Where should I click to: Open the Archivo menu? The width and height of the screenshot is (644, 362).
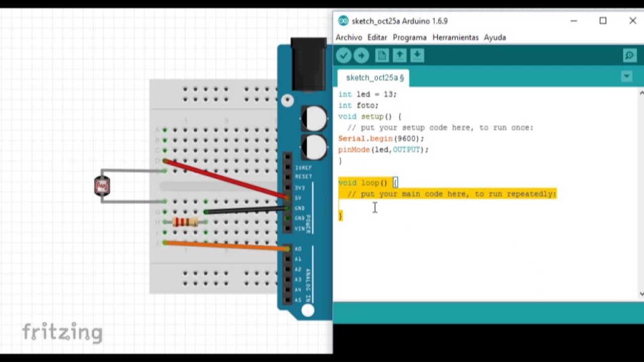point(349,37)
